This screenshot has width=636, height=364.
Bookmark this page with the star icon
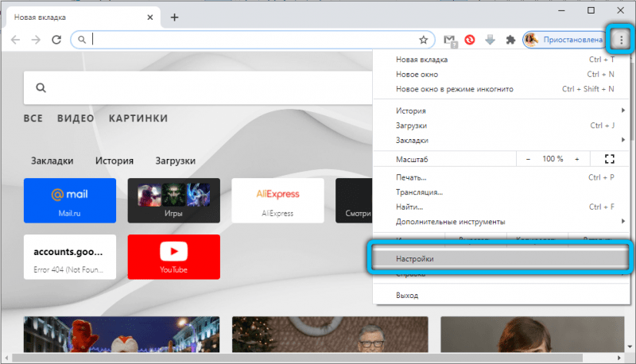pyautogui.click(x=424, y=40)
